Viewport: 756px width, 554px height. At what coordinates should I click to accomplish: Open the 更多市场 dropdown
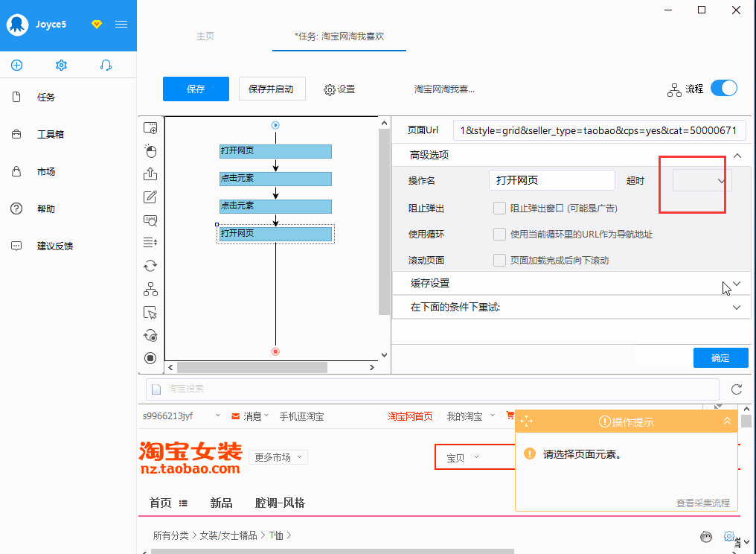click(278, 457)
